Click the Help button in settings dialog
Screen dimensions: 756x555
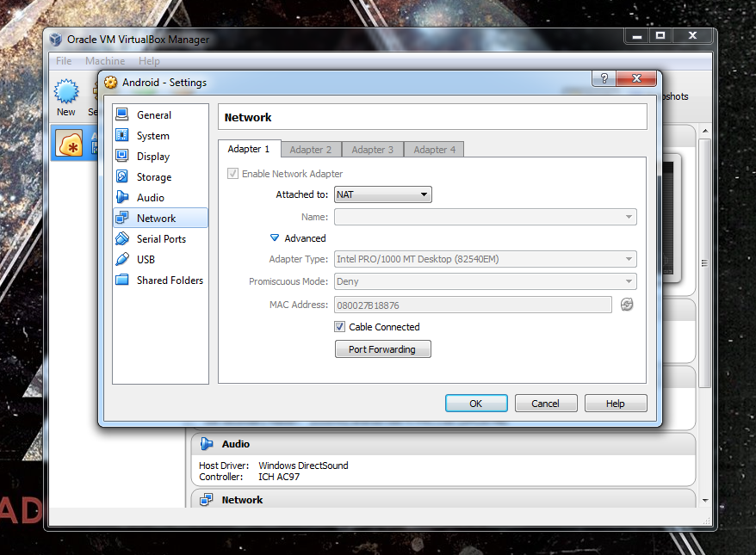point(616,404)
